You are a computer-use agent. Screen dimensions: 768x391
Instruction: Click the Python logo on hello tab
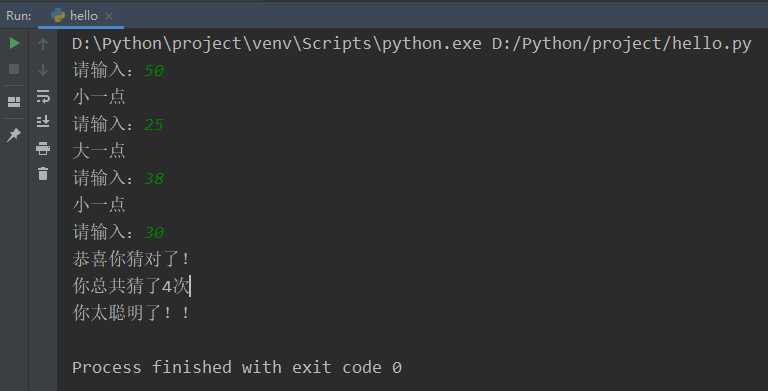(x=58, y=16)
